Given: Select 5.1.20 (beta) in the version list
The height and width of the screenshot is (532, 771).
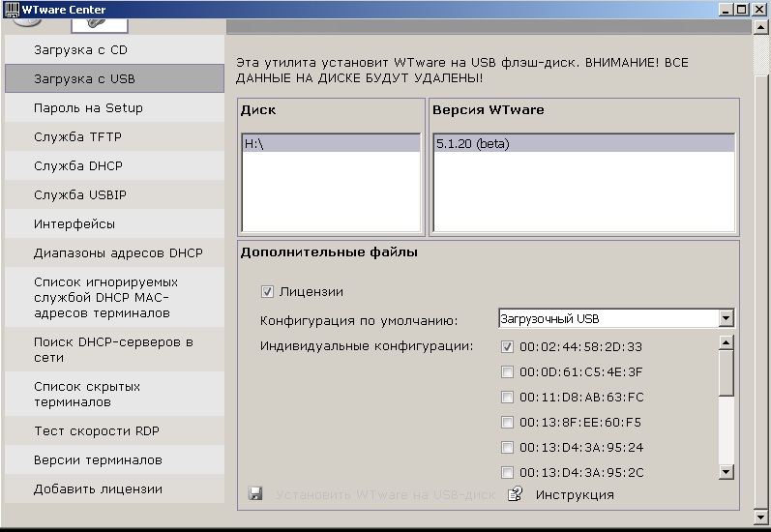Looking at the screenshot, I should tap(473, 143).
